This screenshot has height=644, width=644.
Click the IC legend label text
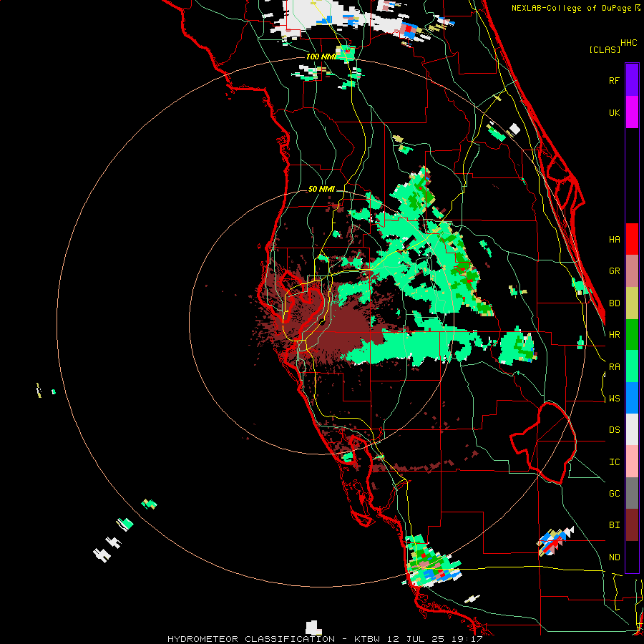click(x=614, y=462)
